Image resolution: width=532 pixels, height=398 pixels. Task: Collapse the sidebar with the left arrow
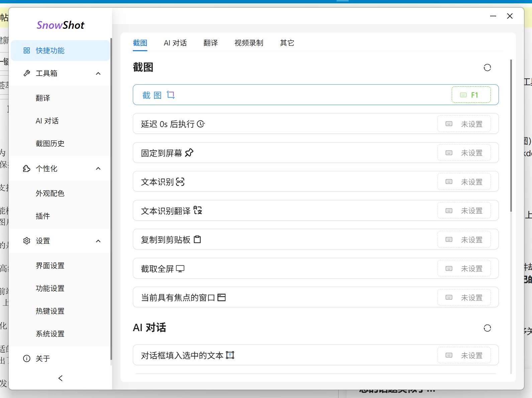61,378
